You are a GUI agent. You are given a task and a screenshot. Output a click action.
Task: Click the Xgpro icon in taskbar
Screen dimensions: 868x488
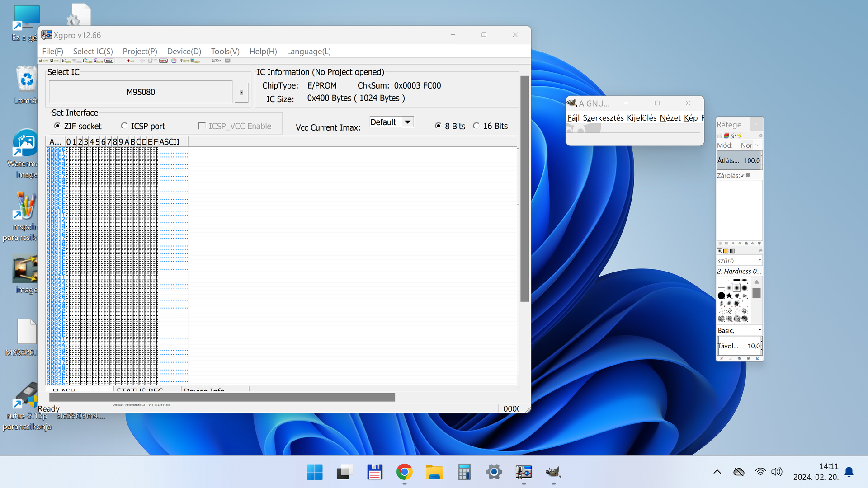pyautogui.click(x=524, y=472)
